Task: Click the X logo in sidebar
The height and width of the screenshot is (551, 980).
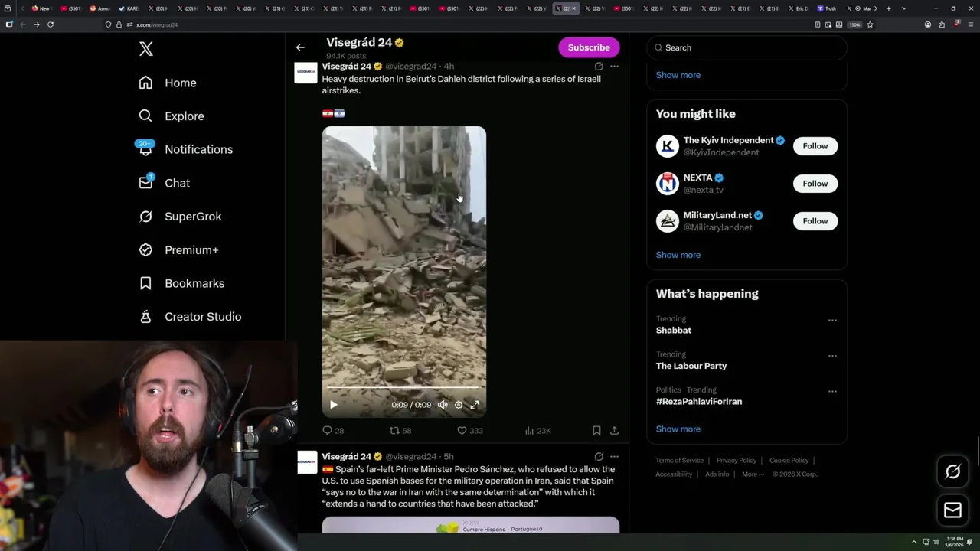Action: click(146, 49)
